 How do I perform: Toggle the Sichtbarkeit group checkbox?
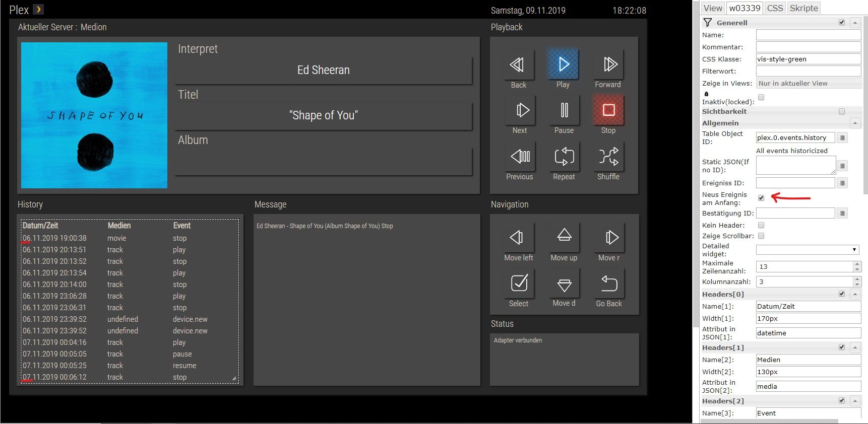click(x=841, y=111)
